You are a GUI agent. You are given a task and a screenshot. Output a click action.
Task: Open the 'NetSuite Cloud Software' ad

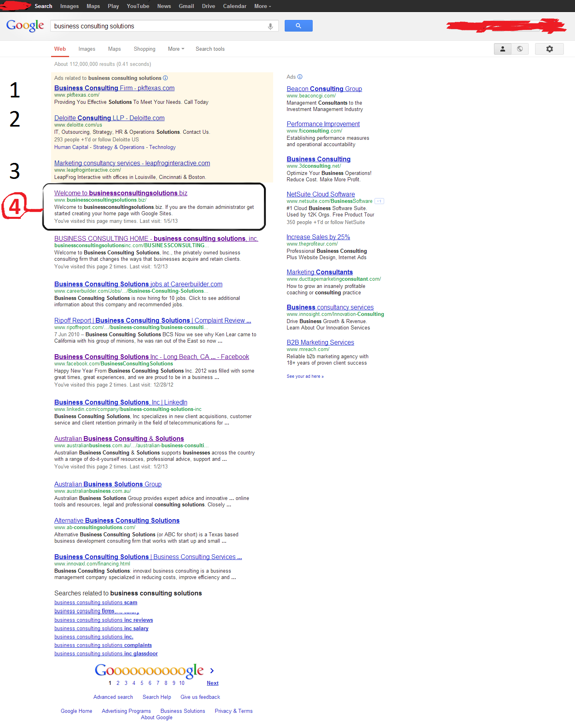pos(321,194)
